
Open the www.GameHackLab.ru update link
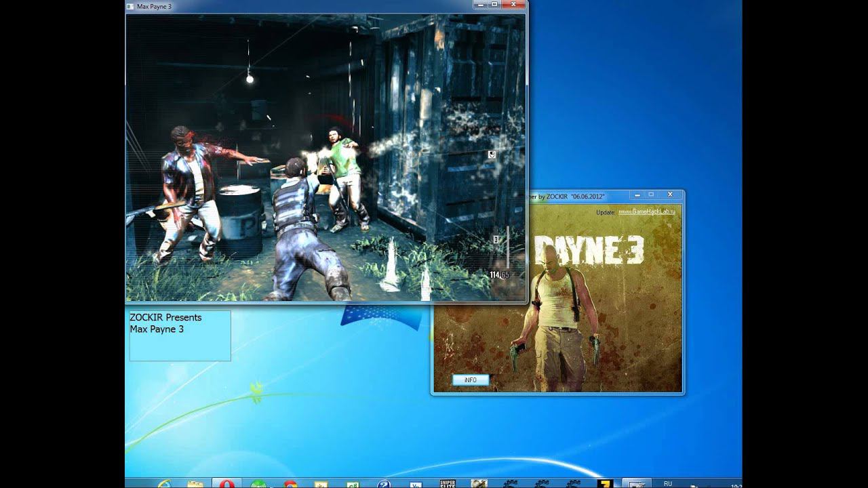point(647,212)
